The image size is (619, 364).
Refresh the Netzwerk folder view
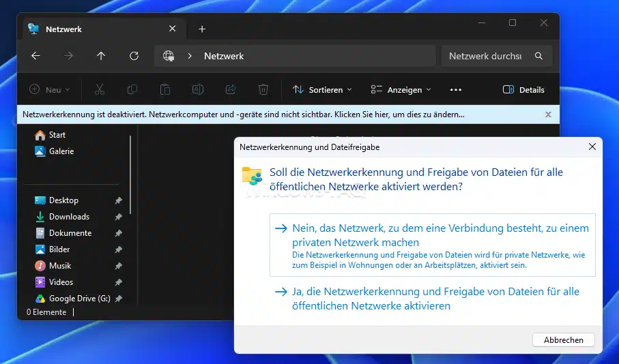point(134,56)
